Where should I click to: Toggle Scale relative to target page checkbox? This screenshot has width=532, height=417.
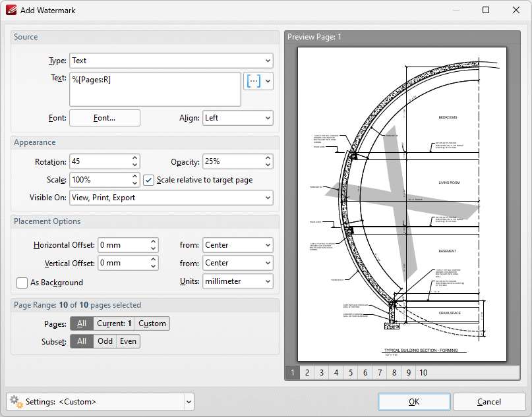[148, 180]
